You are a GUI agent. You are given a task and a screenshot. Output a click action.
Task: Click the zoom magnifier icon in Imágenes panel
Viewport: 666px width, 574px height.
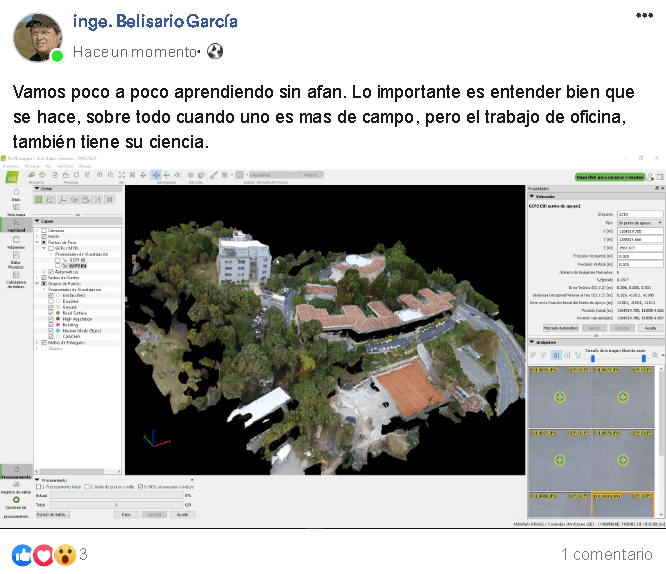click(x=655, y=355)
